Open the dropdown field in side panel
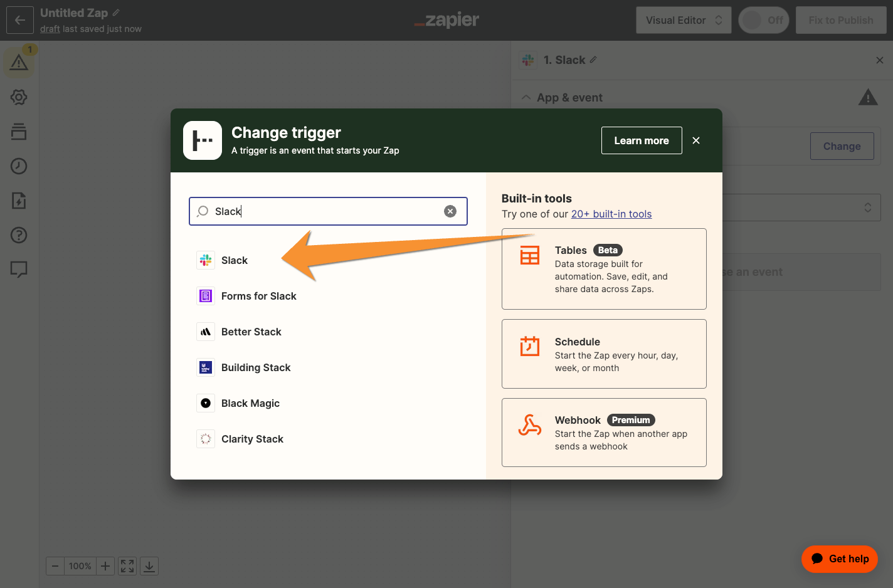The image size is (893, 588). tap(801, 207)
